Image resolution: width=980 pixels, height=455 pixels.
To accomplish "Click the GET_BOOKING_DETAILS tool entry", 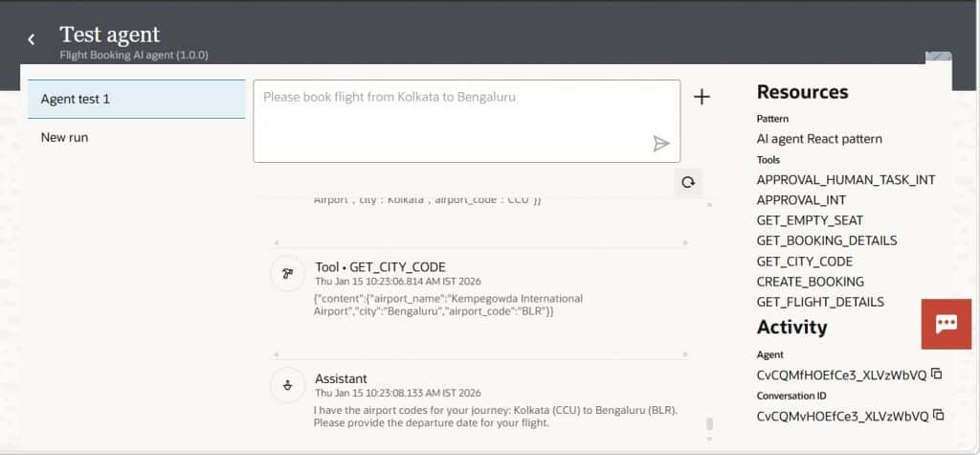I will [x=827, y=240].
